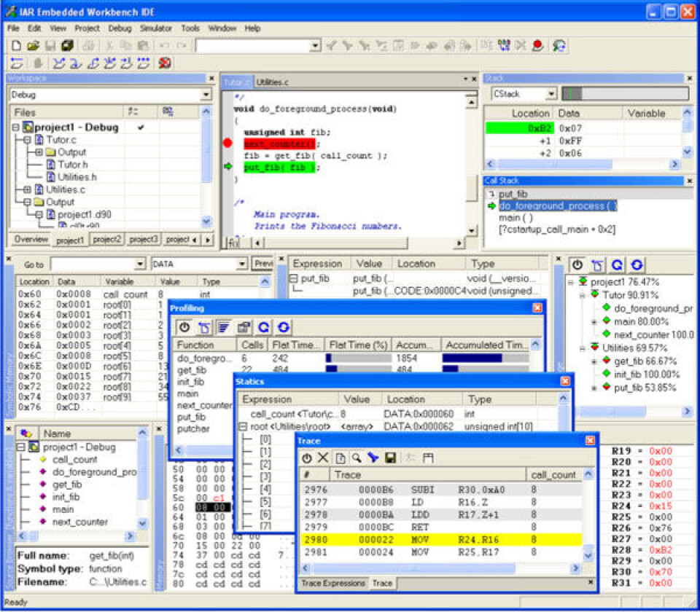Click the Go to input field
700x612 pixels.
[x=93, y=264]
